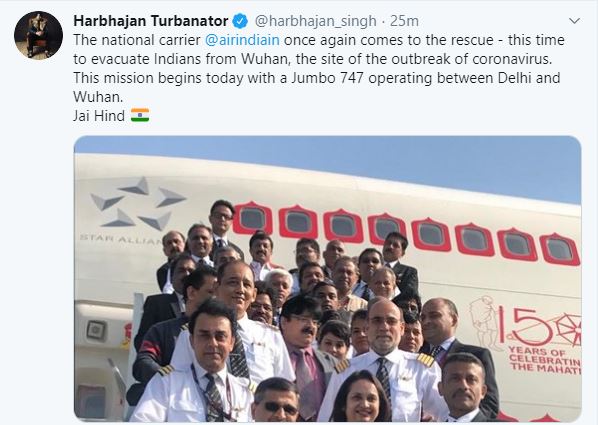This screenshot has height=425, width=598.
Task: Click the Gandhi walking figure sketch on fuselage
Action: [x=484, y=322]
